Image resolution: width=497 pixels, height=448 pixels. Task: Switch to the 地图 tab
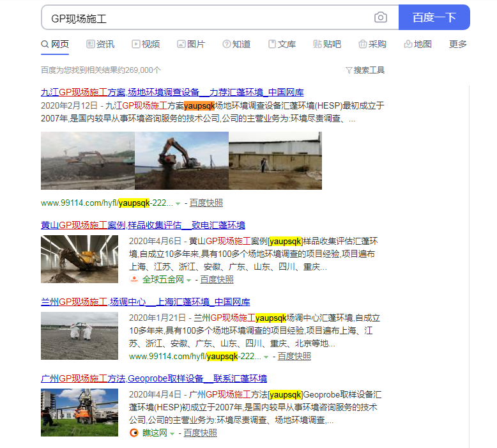(418, 44)
